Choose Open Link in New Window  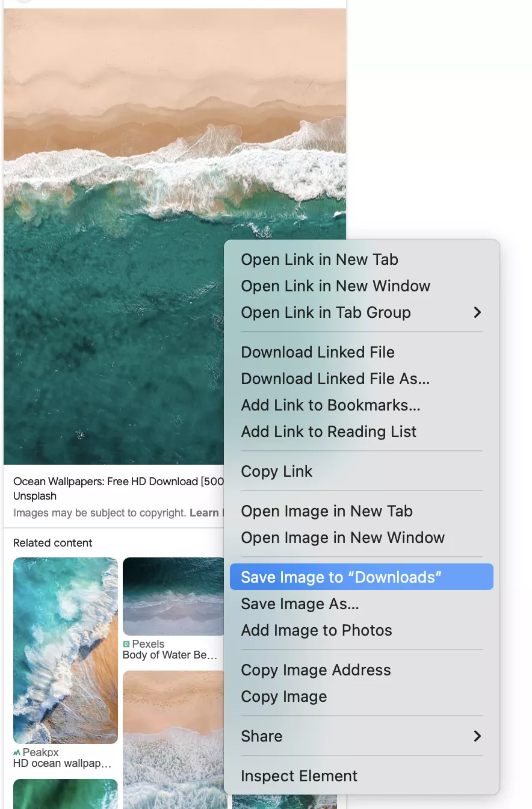[x=335, y=286]
